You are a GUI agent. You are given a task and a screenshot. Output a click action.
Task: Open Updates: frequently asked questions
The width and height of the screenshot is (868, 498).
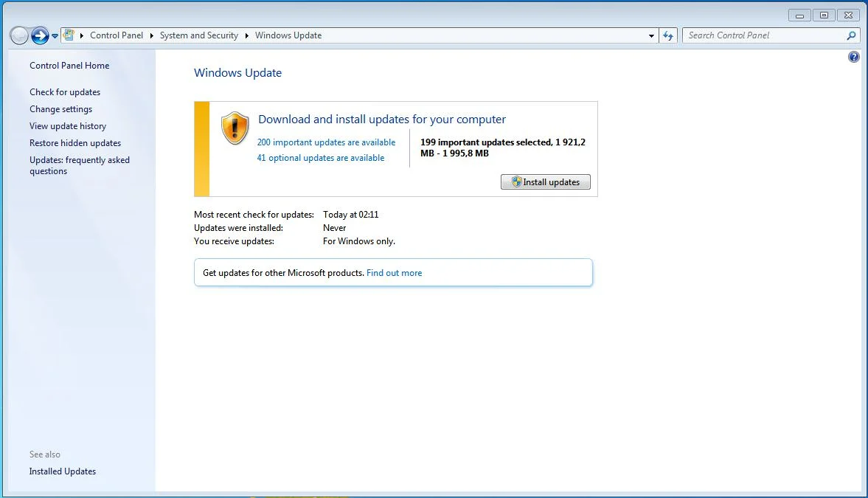point(80,165)
